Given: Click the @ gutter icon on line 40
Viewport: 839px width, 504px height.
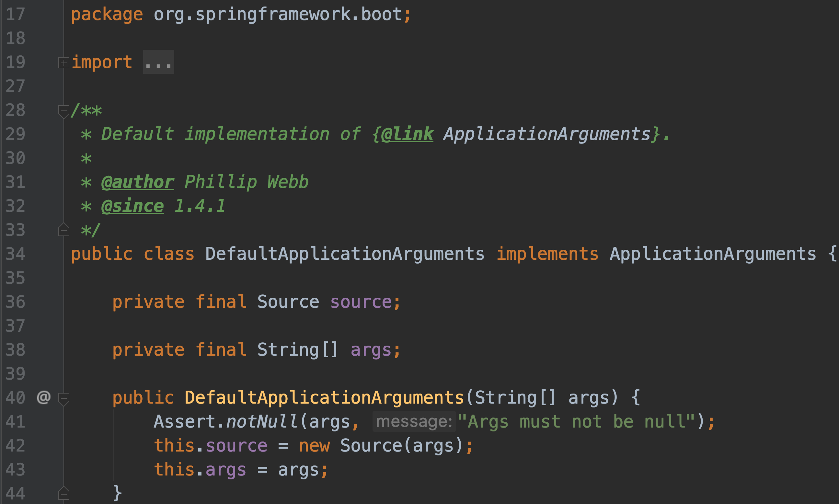Looking at the screenshot, I should (x=43, y=397).
